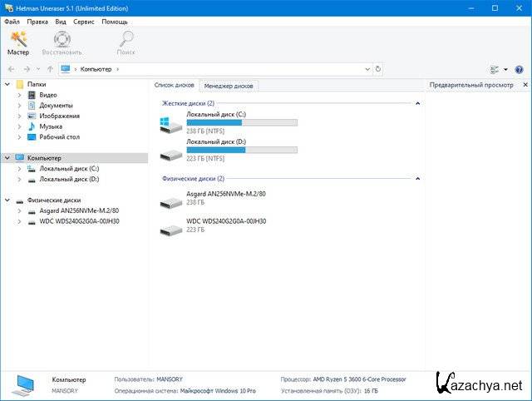Open the Файл menu

coord(12,21)
